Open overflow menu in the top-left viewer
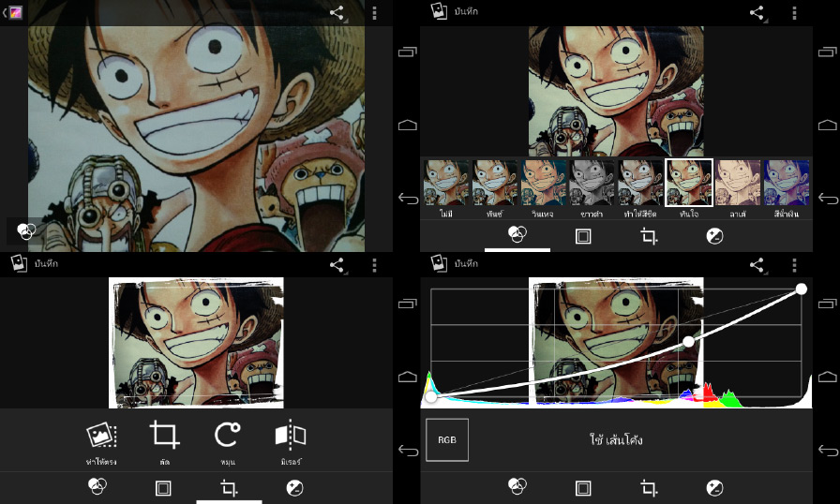The height and width of the screenshot is (504, 840). 374,13
